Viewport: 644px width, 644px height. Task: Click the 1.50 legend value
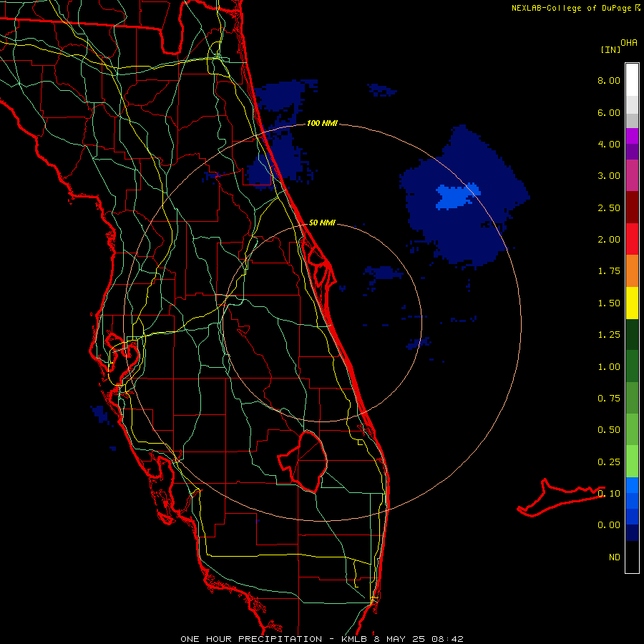[609, 303]
